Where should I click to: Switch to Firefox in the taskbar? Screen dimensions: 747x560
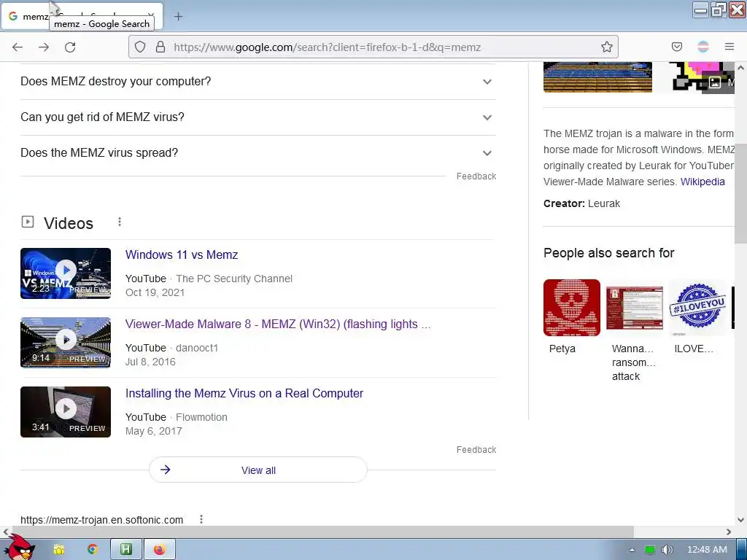pyautogui.click(x=160, y=550)
